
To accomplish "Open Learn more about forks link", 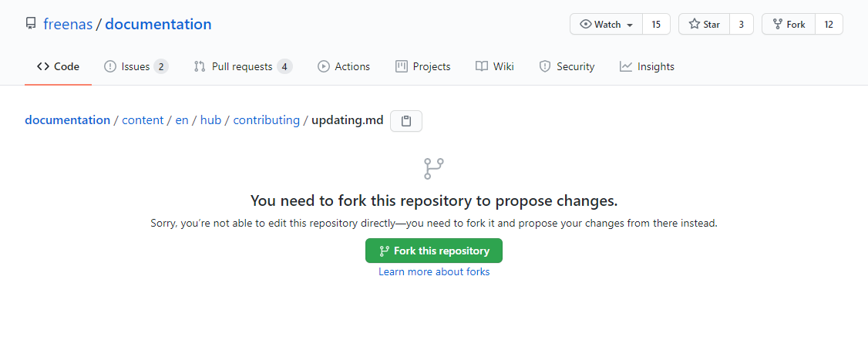I will (434, 271).
